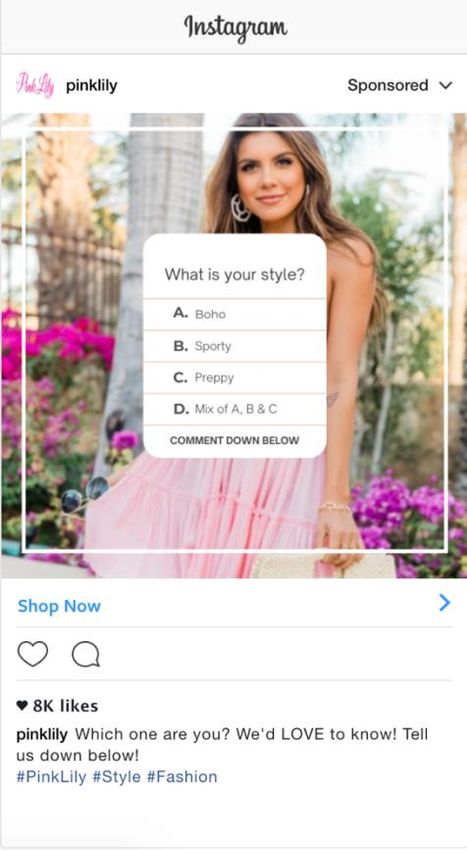The image size is (467, 850).
Task: Click the PinkLily profile logo avatar
Action: 35,85
